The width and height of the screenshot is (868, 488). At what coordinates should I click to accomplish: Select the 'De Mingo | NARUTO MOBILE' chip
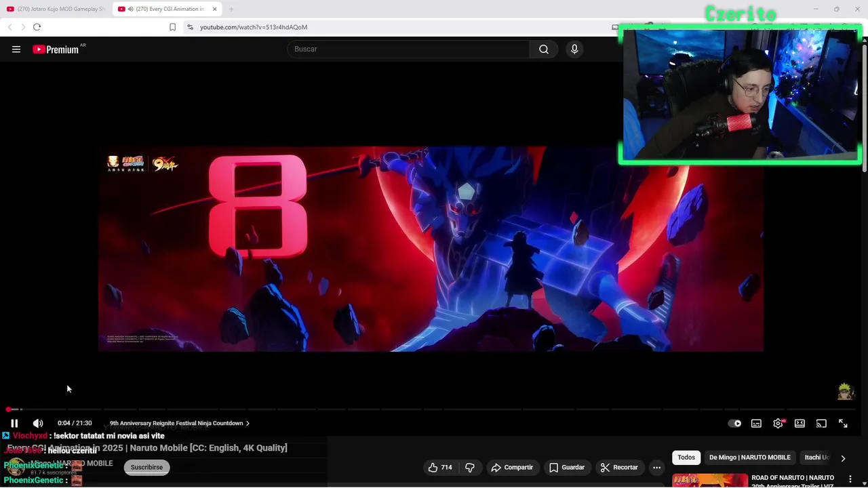[750, 457]
